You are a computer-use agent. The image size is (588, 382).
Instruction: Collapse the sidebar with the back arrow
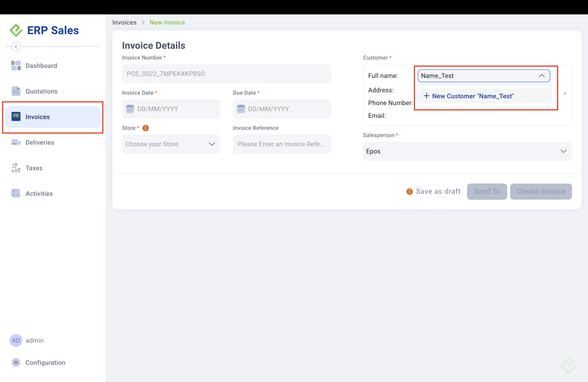pos(16,47)
